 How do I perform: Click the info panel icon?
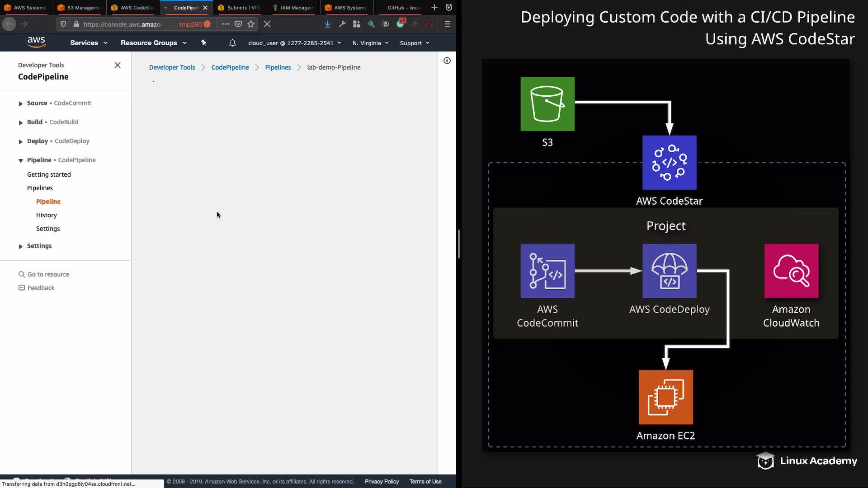pos(447,61)
